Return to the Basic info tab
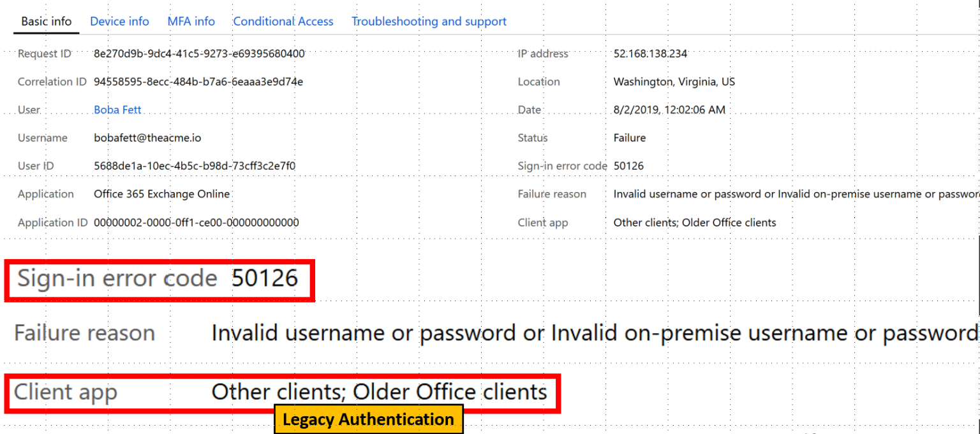 point(45,21)
